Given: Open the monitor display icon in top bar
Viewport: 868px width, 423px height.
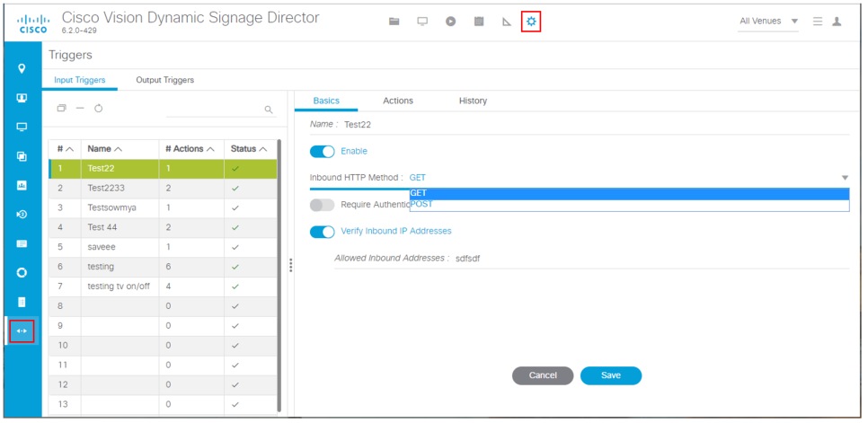Looking at the screenshot, I should coord(422,22).
